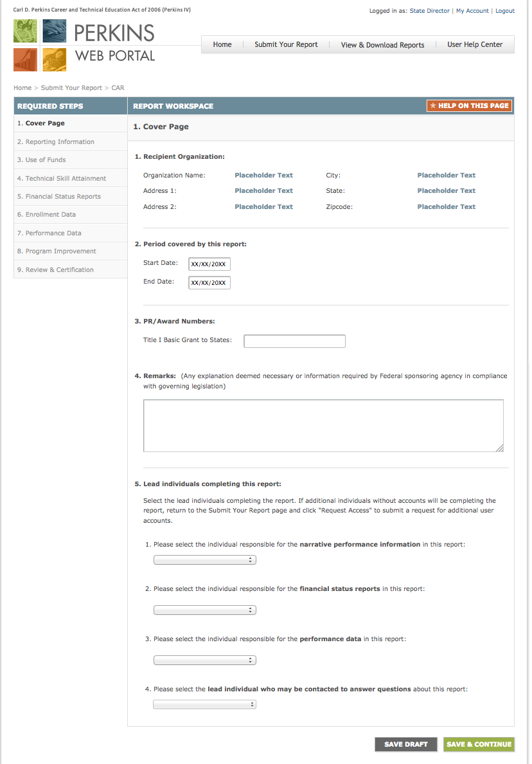This screenshot has height=764, width=532.
Task: Click the yellow square logo tile
Action: pos(54,59)
